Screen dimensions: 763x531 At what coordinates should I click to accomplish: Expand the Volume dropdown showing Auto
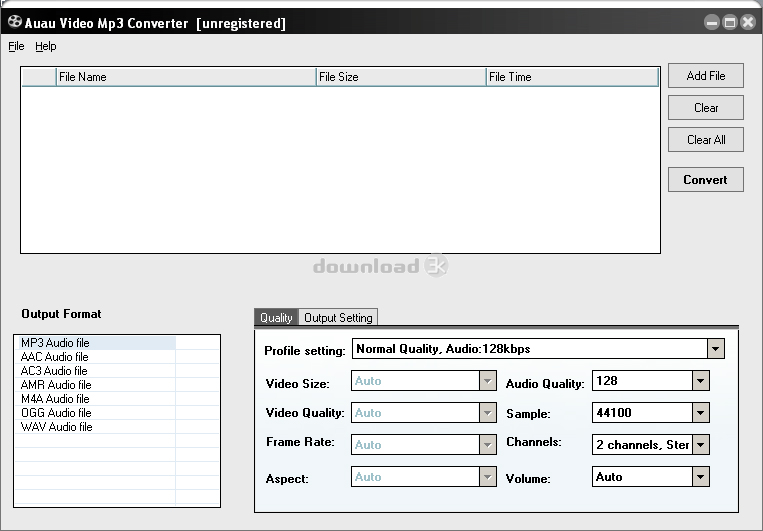point(700,476)
